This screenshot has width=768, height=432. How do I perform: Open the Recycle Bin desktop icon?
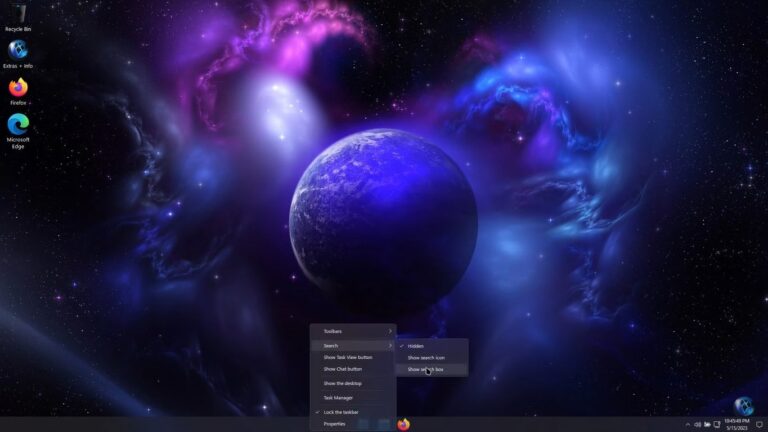click(x=18, y=17)
